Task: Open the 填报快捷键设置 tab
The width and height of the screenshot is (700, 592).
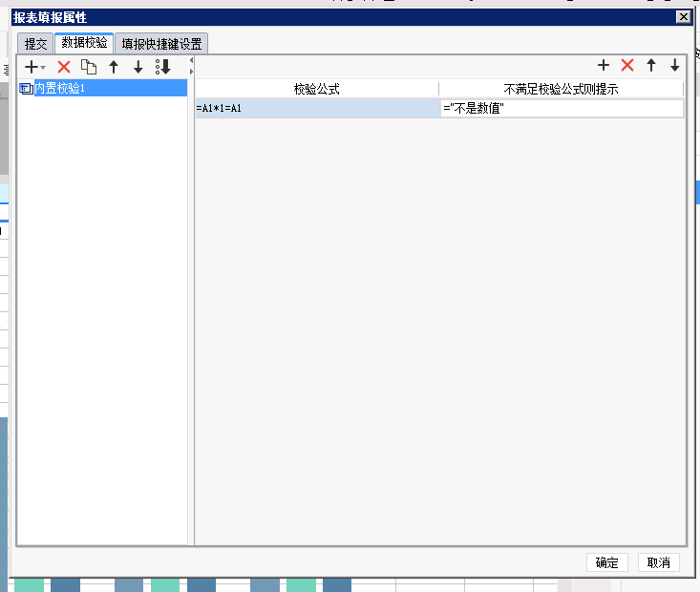Action: (161, 44)
